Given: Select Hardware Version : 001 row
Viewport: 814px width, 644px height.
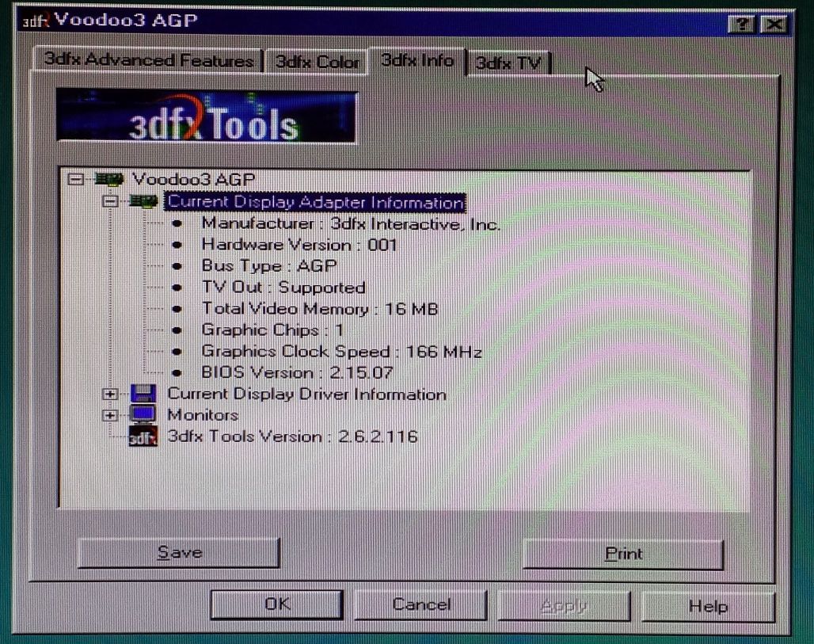Looking at the screenshot, I should point(299,245).
